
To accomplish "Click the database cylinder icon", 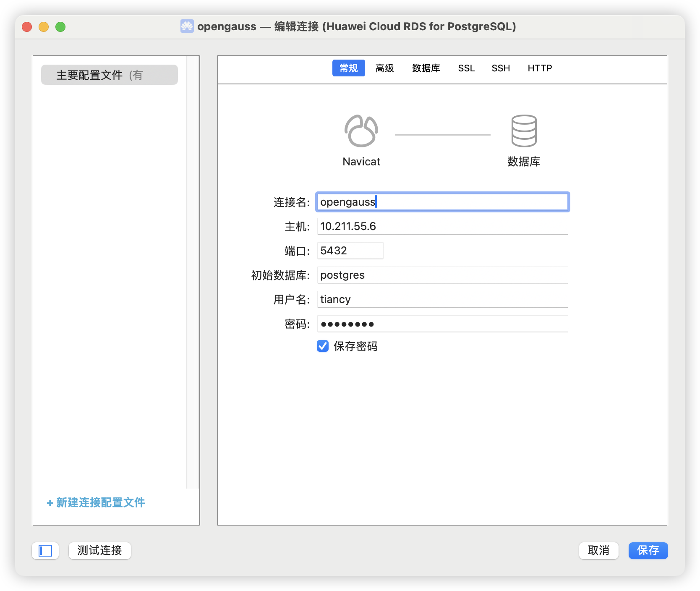I will [524, 131].
